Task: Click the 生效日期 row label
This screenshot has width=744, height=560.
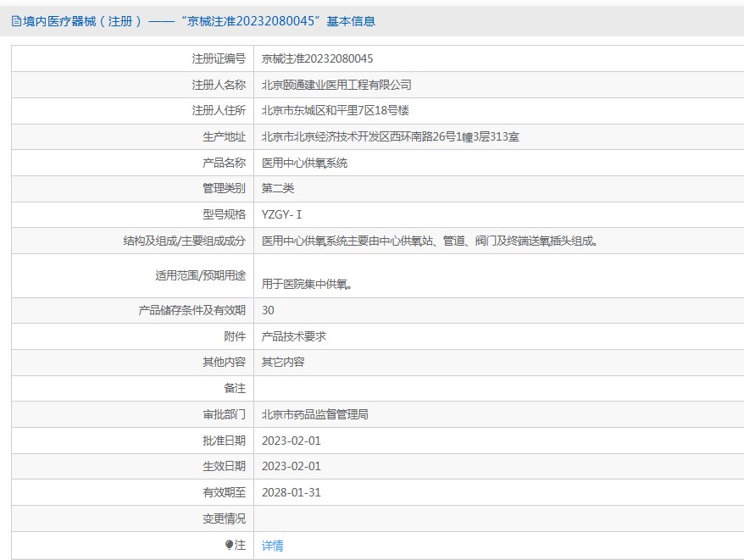Action: point(224,467)
